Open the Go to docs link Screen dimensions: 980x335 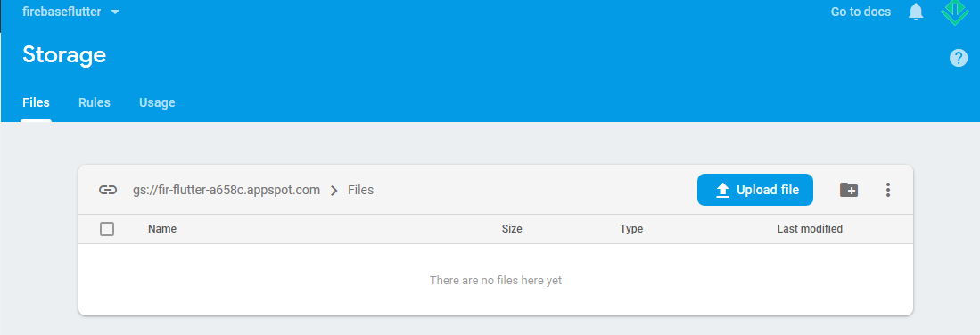(x=861, y=12)
